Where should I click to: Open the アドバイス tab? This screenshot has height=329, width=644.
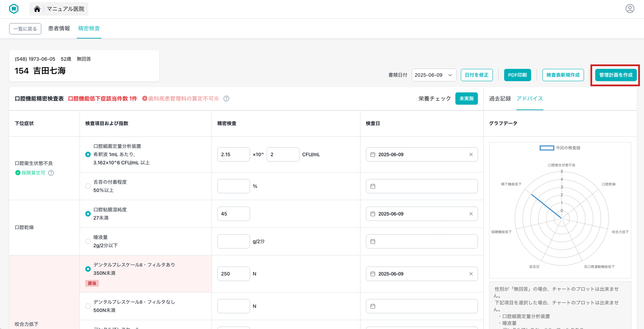point(530,99)
